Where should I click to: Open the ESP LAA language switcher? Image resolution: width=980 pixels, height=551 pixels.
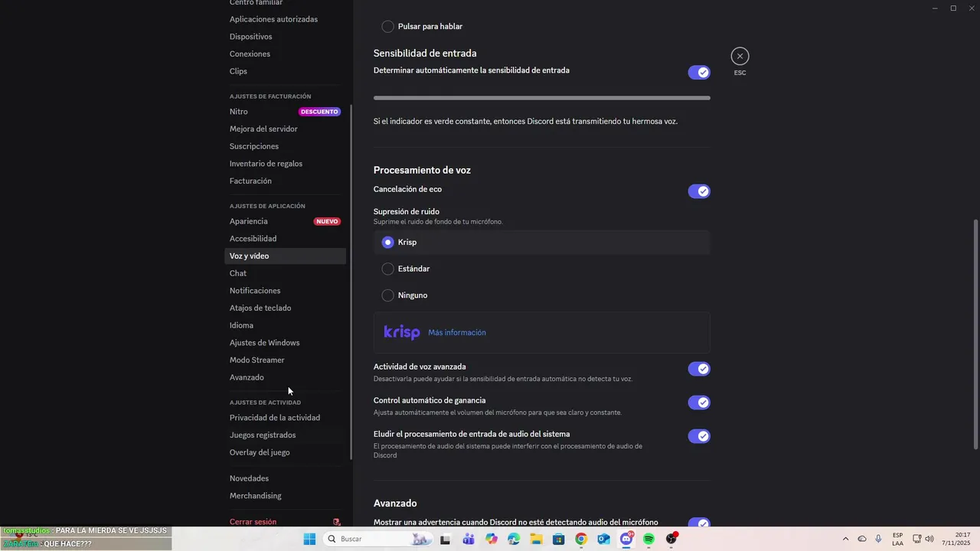tap(897, 539)
